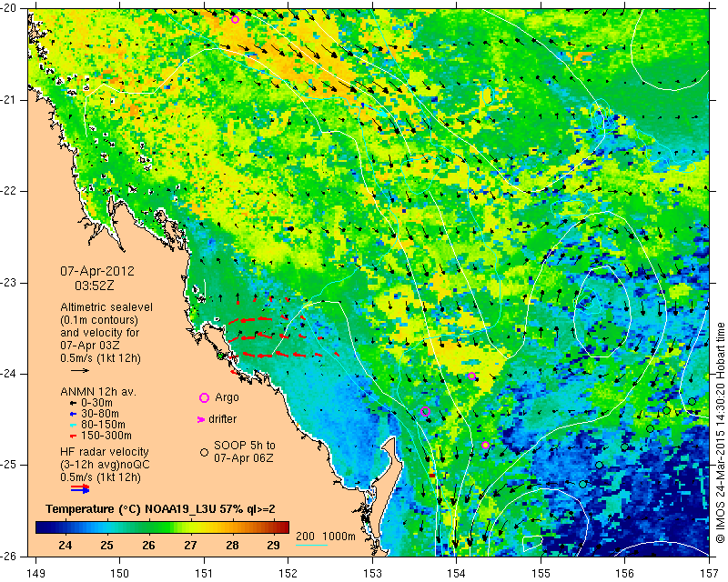Click the '07-Apr-2012' date label
Viewport: 728px width, 582px height.
coord(97,271)
